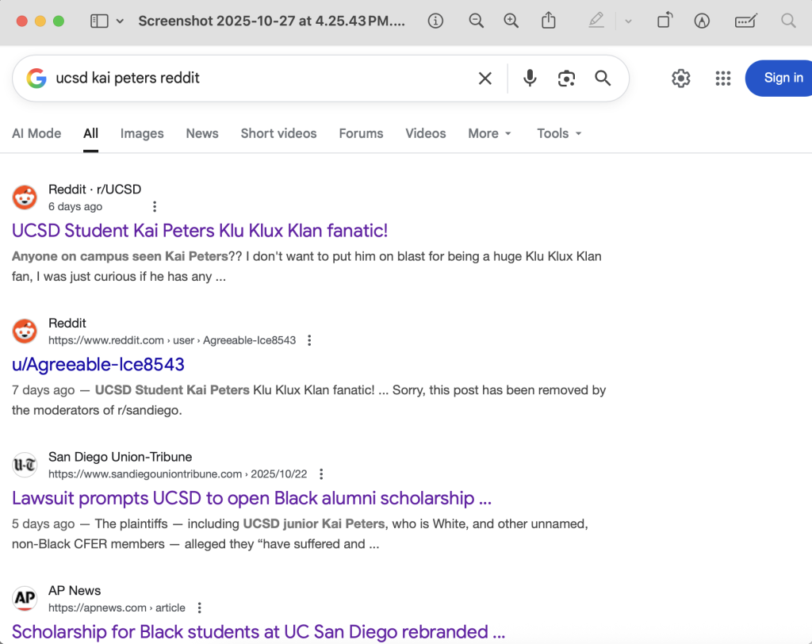Click the Google Lens camera icon
Image resolution: width=812 pixels, height=644 pixels.
coord(566,78)
